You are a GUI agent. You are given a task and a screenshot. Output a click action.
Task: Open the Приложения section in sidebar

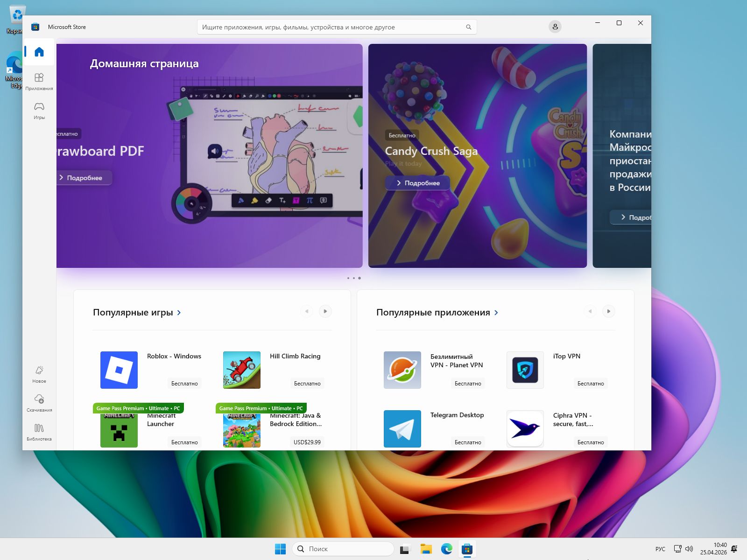pyautogui.click(x=39, y=81)
